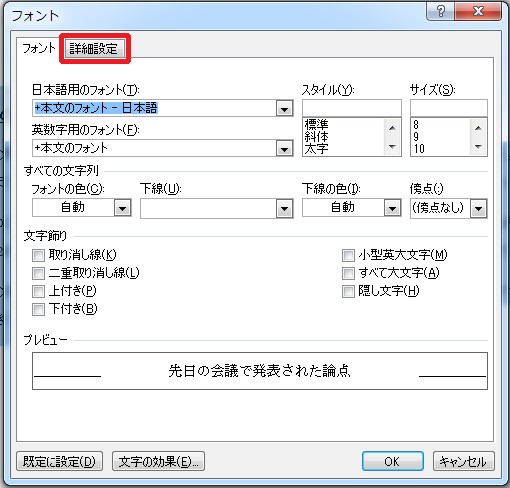Click the style list scroll up arrow

tap(392, 128)
